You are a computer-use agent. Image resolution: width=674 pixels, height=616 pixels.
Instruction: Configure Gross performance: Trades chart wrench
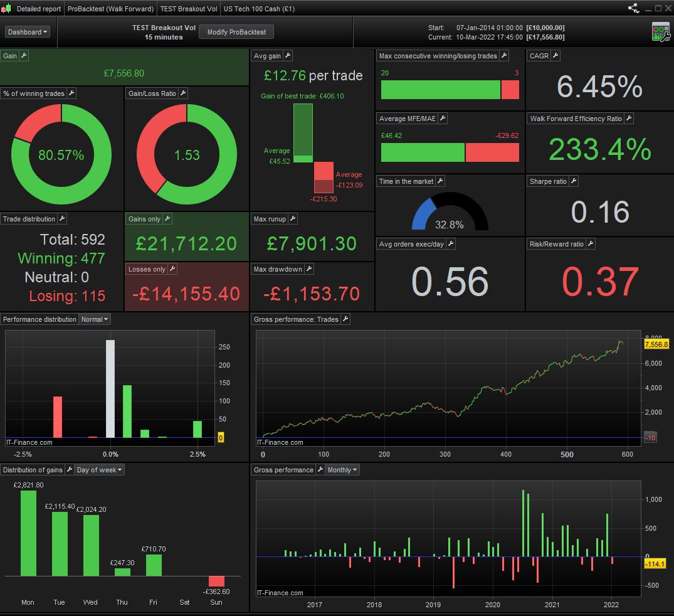[x=345, y=319]
